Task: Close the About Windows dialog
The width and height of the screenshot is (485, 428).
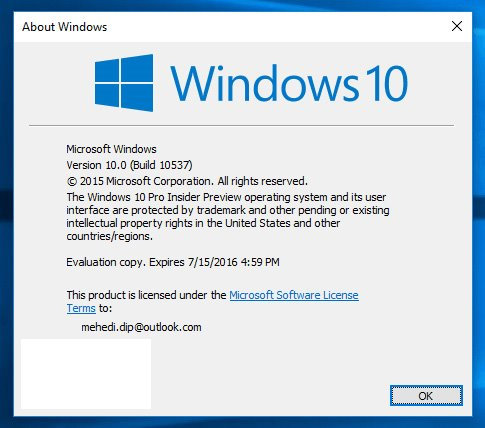Action: tap(457, 26)
